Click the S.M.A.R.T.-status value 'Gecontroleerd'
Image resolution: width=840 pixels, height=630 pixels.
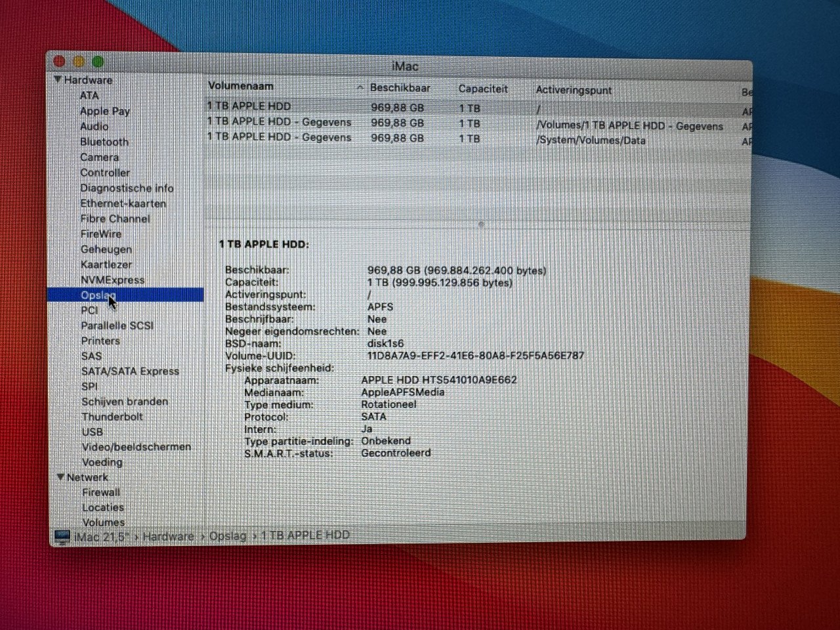[396, 453]
